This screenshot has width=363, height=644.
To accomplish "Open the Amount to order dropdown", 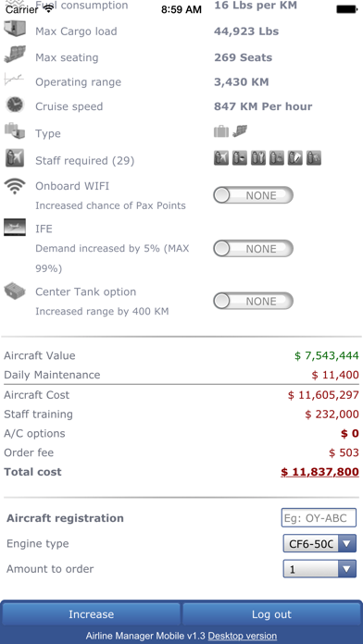I will click(x=319, y=569).
